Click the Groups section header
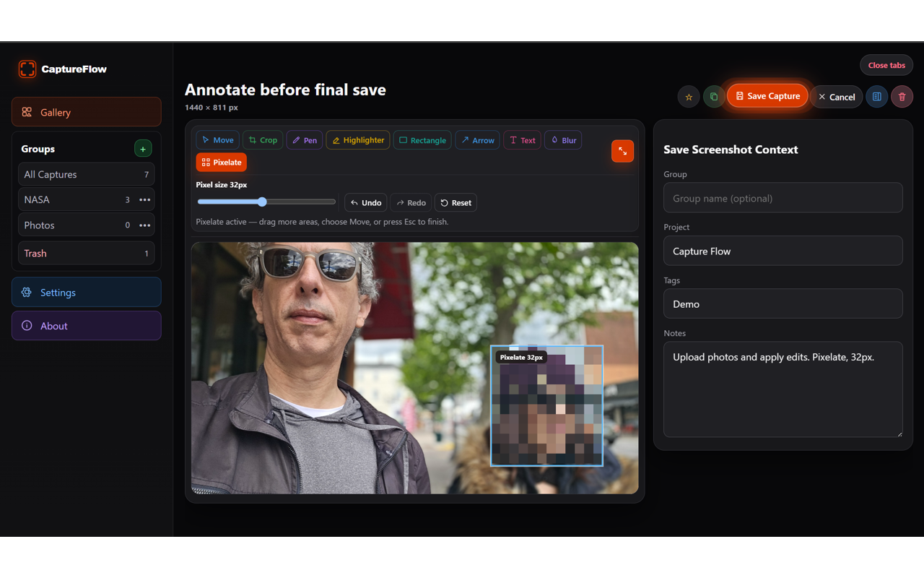924x578 pixels. pyautogui.click(x=38, y=149)
